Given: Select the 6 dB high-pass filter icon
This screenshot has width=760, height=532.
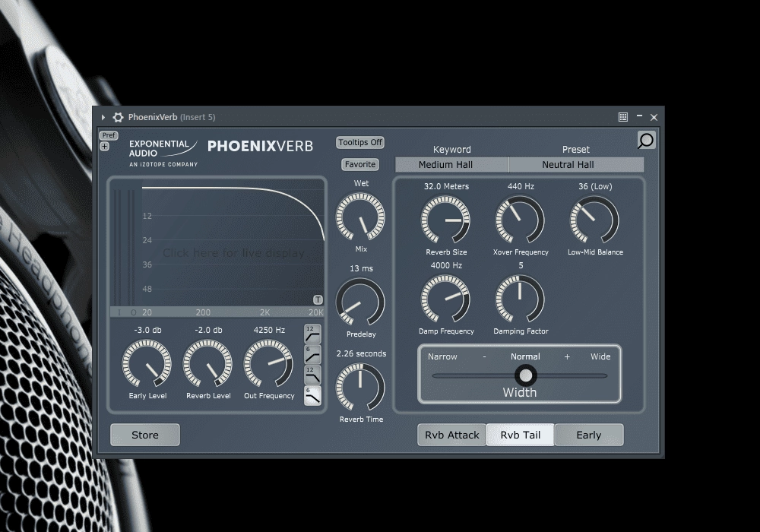Looking at the screenshot, I should click(x=312, y=354).
